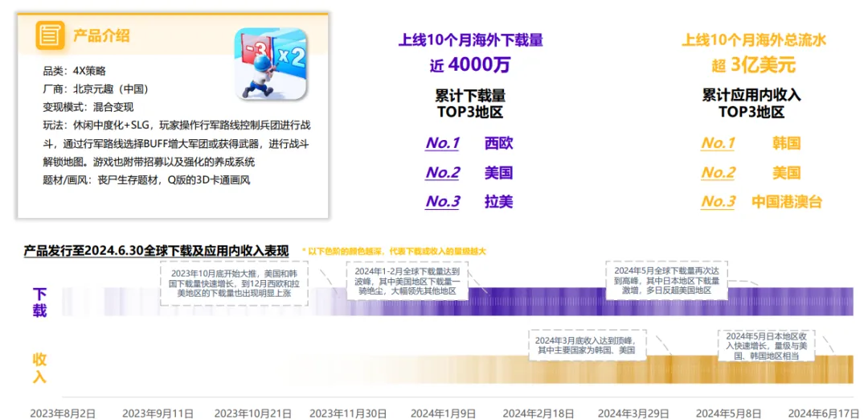Select the 2024年1月9日 timeline date
The width and height of the screenshot is (868, 420).
(x=443, y=413)
